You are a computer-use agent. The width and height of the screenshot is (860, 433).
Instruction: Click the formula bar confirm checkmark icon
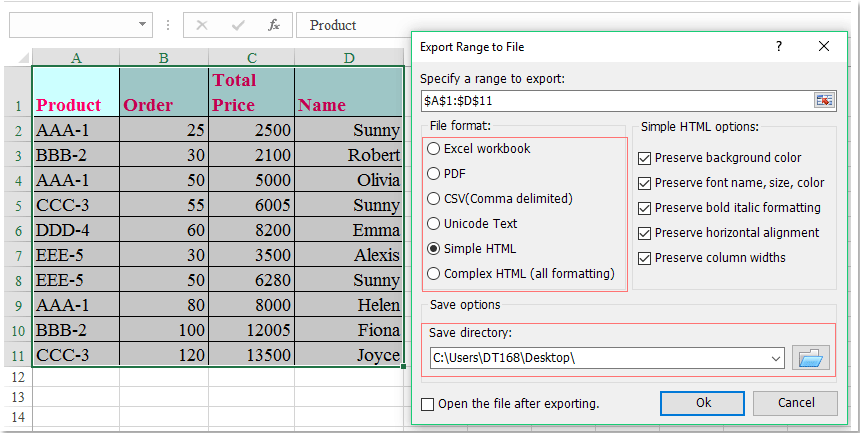coord(238,25)
